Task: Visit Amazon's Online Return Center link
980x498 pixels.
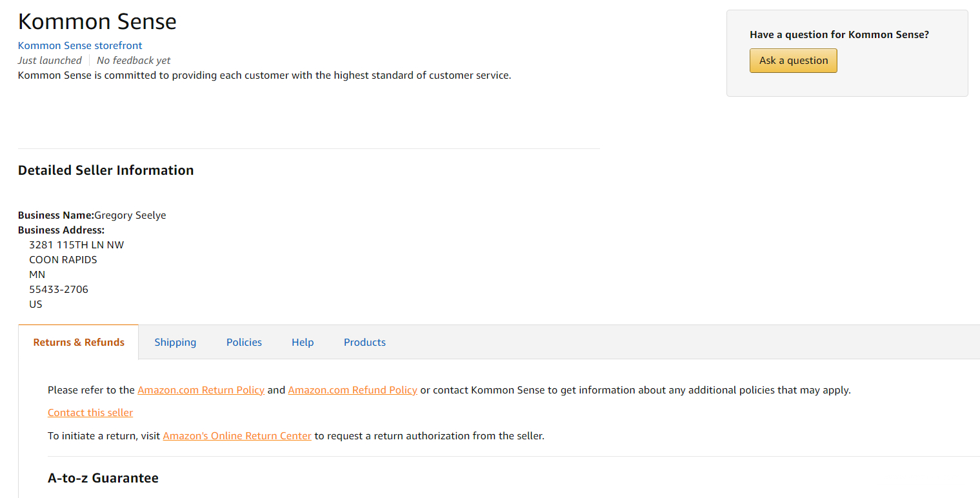Action: pos(237,436)
